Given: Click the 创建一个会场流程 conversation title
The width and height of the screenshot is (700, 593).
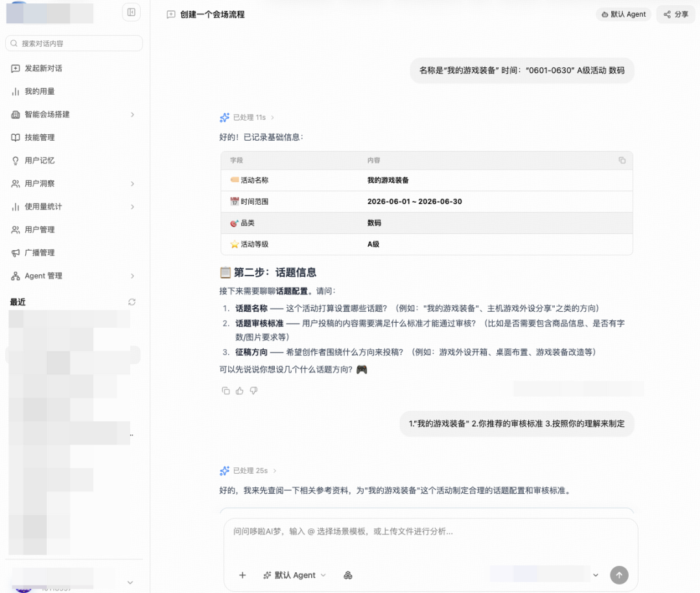Looking at the screenshot, I should 213,14.
